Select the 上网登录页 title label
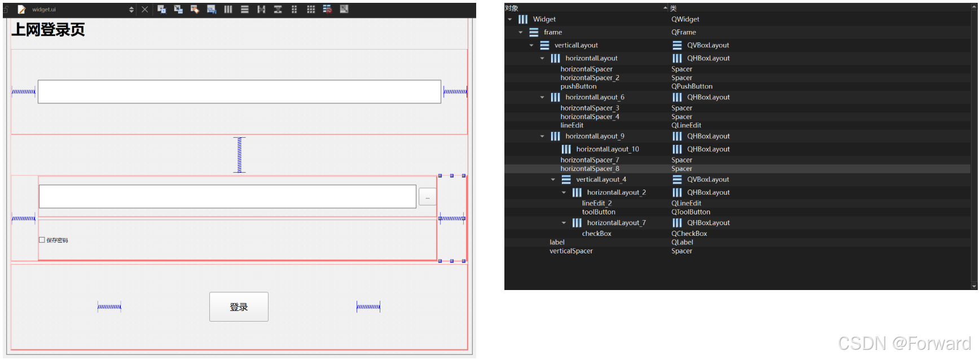Viewport: 980px width, 360px height. click(48, 30)
